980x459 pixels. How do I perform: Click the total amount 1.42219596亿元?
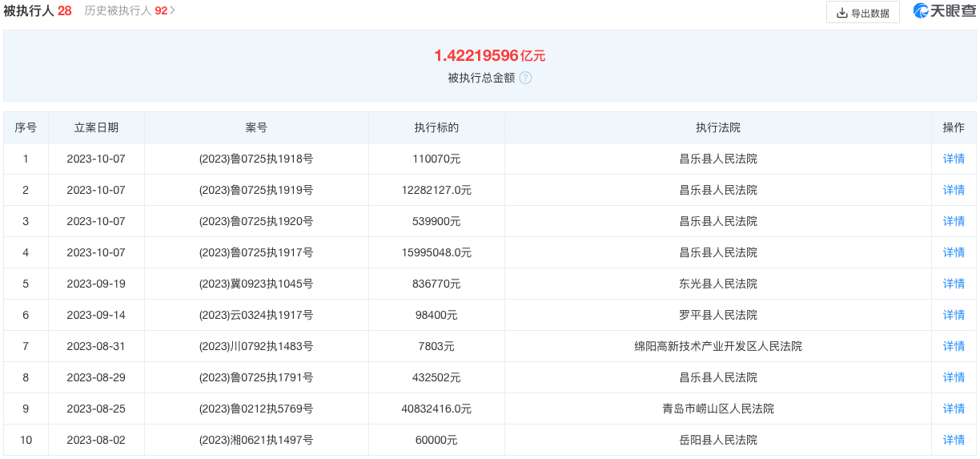click(x=489, y=55)
